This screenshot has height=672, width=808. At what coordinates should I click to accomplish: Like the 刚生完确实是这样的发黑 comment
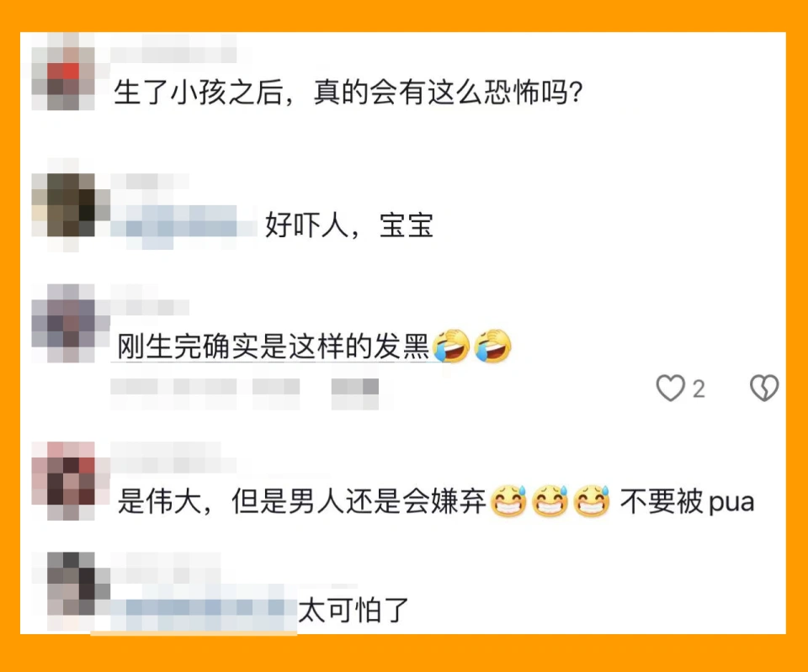[671, 388]
